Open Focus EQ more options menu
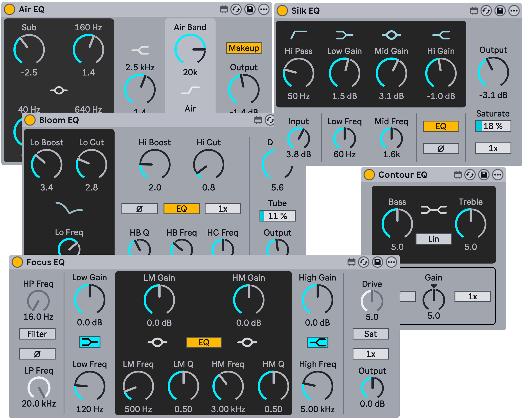 point(391,262)
